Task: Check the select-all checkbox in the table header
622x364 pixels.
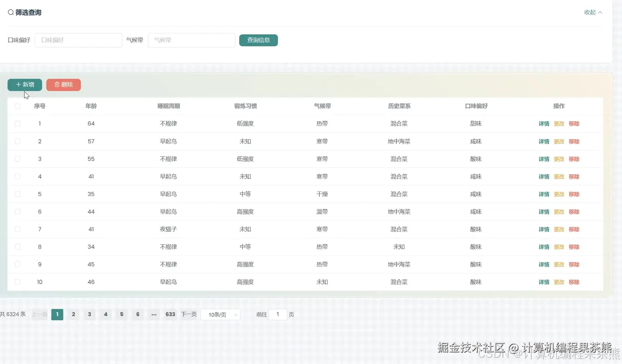Action: point(17,106)
